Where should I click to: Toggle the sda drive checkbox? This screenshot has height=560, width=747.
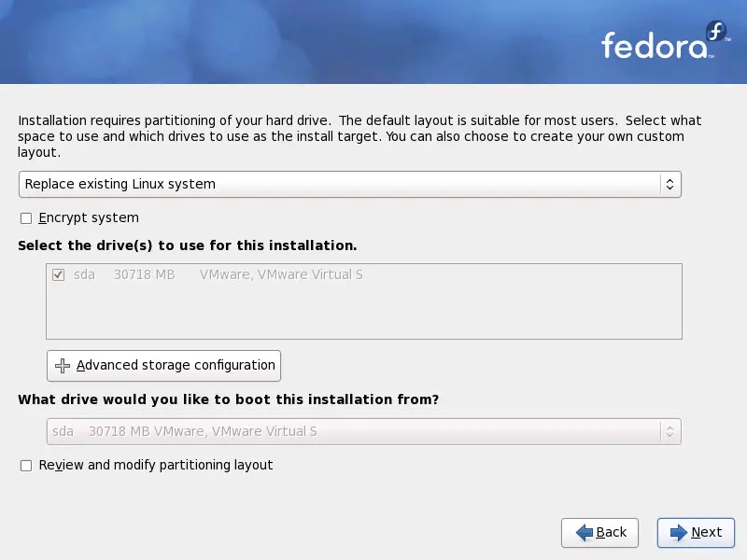click(x=58, y=274)
